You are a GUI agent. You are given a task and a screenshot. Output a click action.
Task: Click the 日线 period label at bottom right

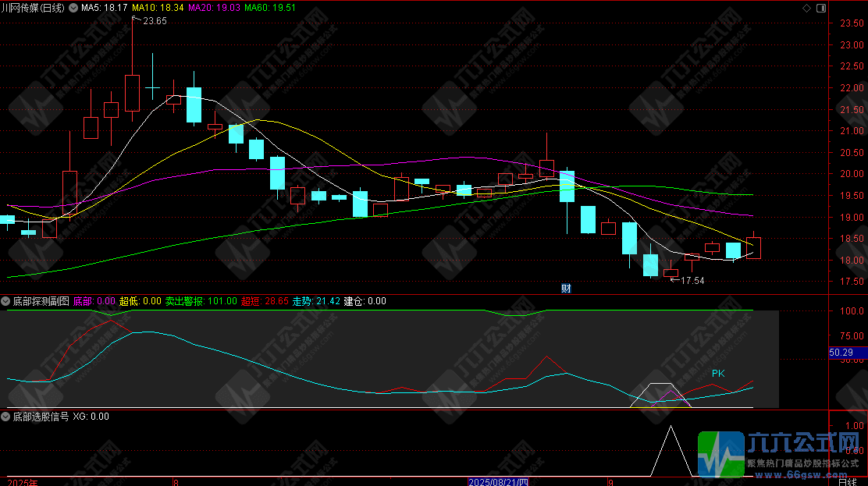[x=846, y=482]
